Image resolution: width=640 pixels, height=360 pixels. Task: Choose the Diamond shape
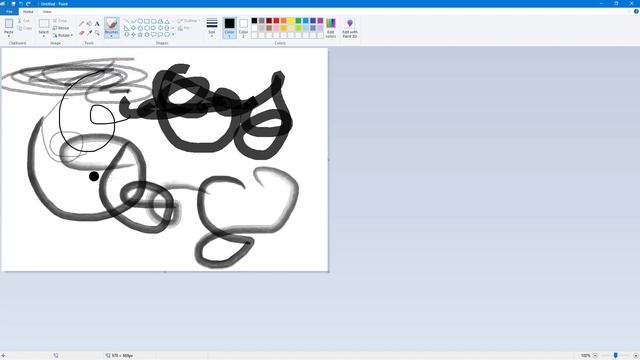133,28
